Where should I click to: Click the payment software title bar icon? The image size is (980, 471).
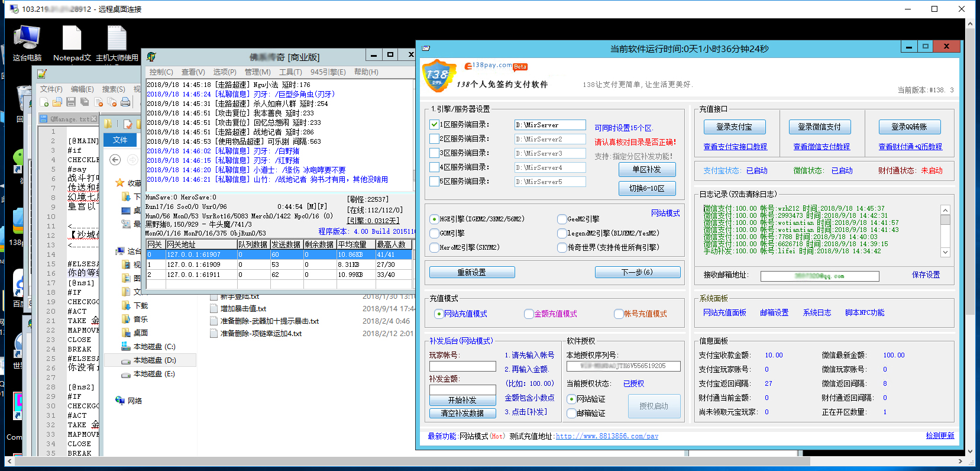pos(426,48)
